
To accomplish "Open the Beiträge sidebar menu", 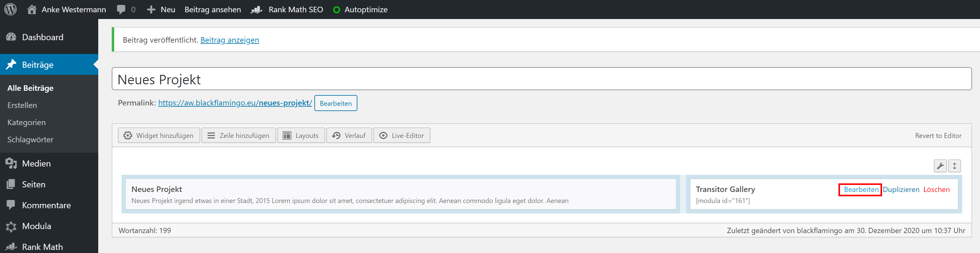I will (38, 65).
